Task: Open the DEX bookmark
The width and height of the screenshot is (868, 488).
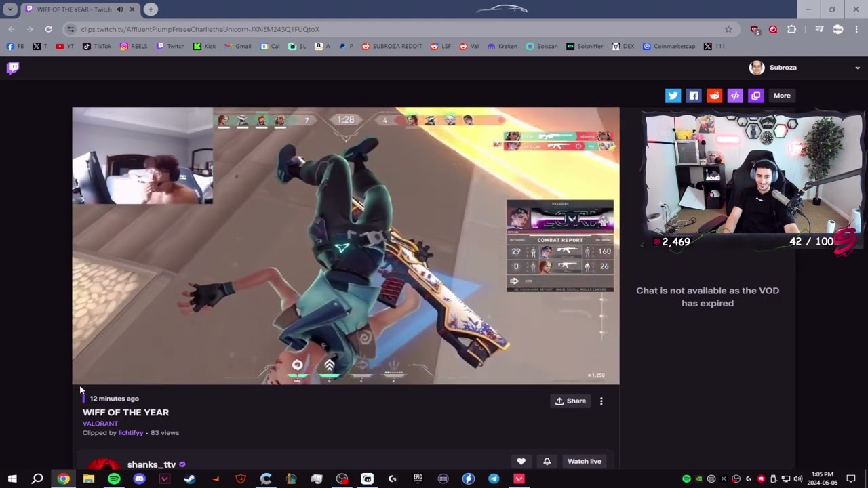Action: point(623,46)
